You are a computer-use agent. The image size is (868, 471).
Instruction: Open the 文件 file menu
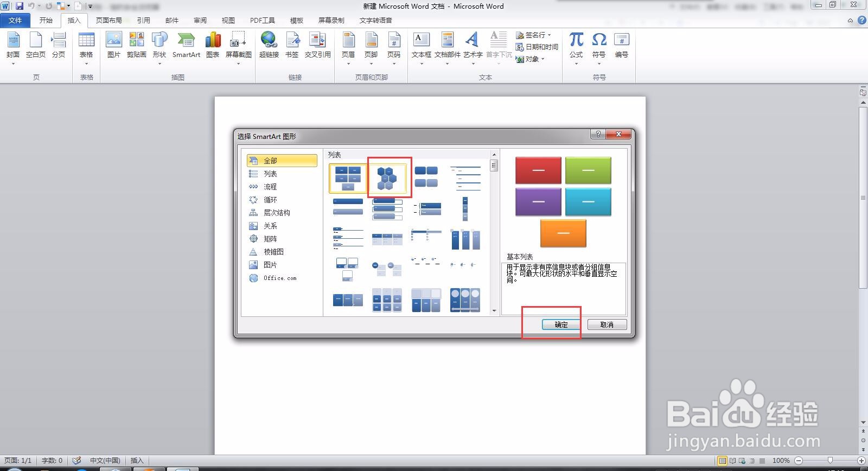[15, 20]
